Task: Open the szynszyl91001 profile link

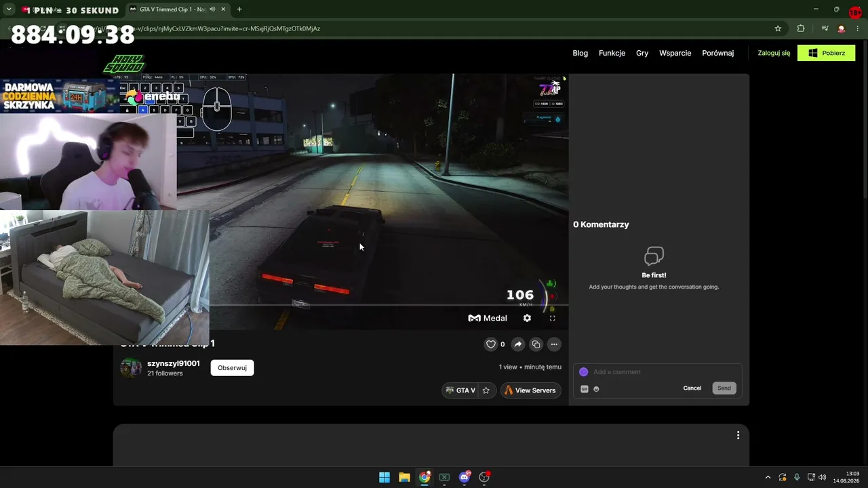Action: [174, 363]
